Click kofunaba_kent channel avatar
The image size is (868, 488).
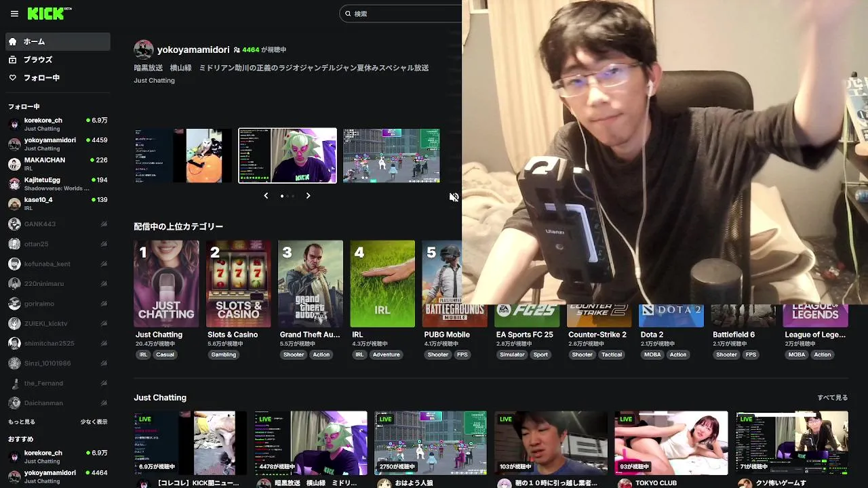click(14, 264)
